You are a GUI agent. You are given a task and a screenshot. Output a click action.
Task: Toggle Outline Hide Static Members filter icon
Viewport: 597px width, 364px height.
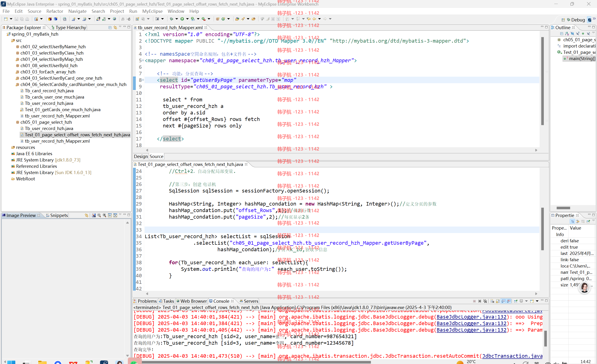578,34
